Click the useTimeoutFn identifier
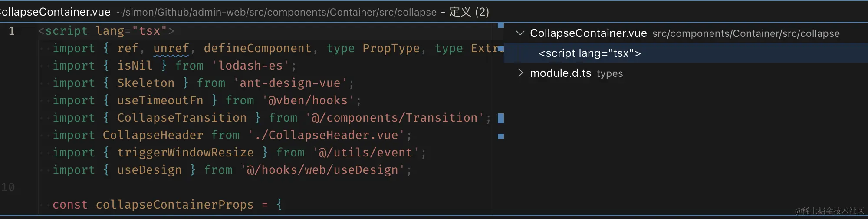The image size is (868, 219). point(160,100)
